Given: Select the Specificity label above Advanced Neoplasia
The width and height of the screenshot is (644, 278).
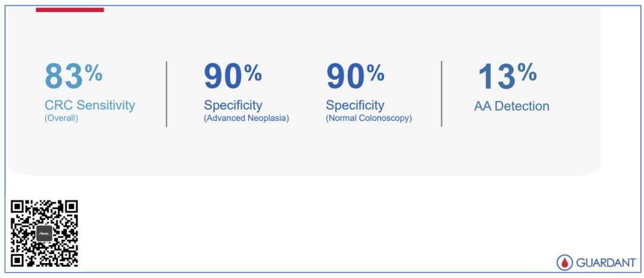Looking at the screenshot, I should pyautogui.click(x=233, y=106).
